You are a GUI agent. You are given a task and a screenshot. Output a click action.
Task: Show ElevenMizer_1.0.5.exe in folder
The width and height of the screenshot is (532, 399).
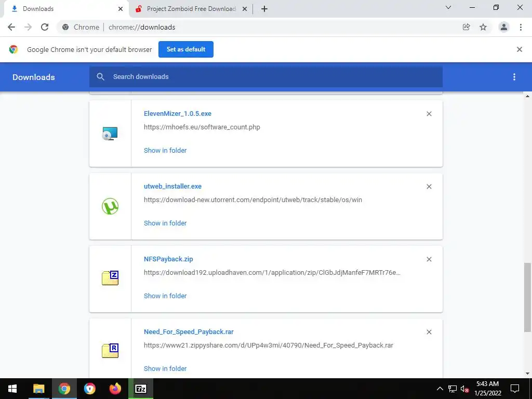(x=165, y=150)
